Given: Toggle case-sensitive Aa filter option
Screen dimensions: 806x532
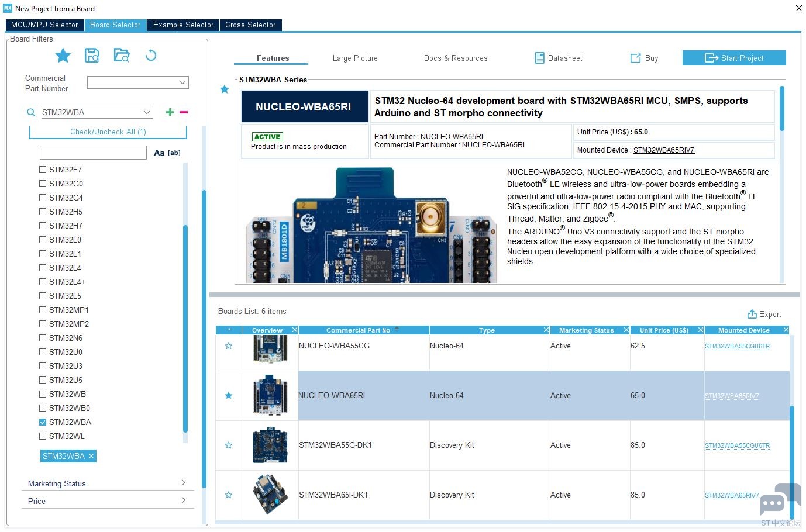Looking at the screenshot, I should (x=159, y=153).
